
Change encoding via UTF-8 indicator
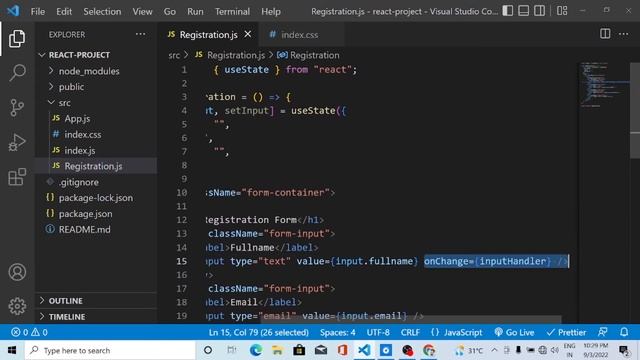(378, 332)
